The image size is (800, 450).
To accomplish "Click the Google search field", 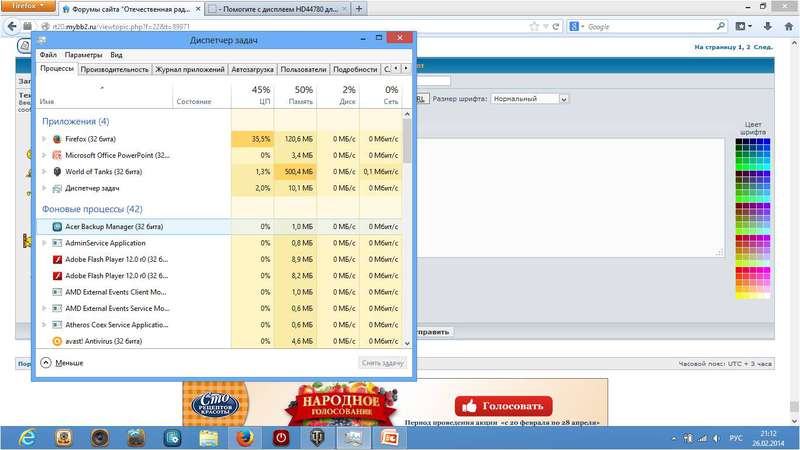I will (x=647, y=27).
